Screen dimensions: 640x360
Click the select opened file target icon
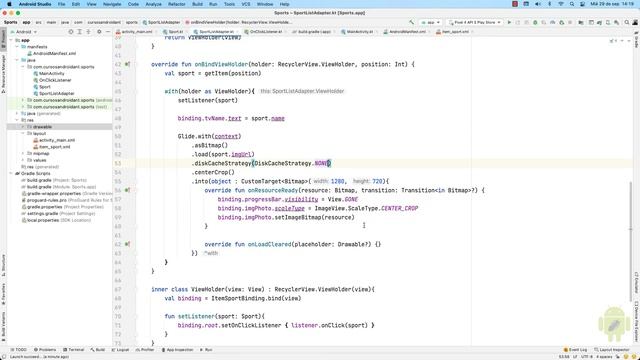click(x=71, y=31)
